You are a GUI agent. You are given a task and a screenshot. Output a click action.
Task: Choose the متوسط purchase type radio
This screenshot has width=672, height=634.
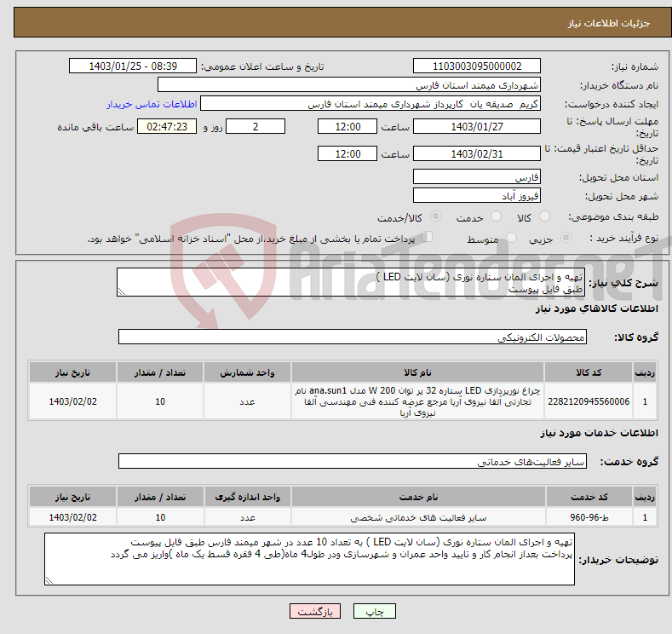click(511, 238)
